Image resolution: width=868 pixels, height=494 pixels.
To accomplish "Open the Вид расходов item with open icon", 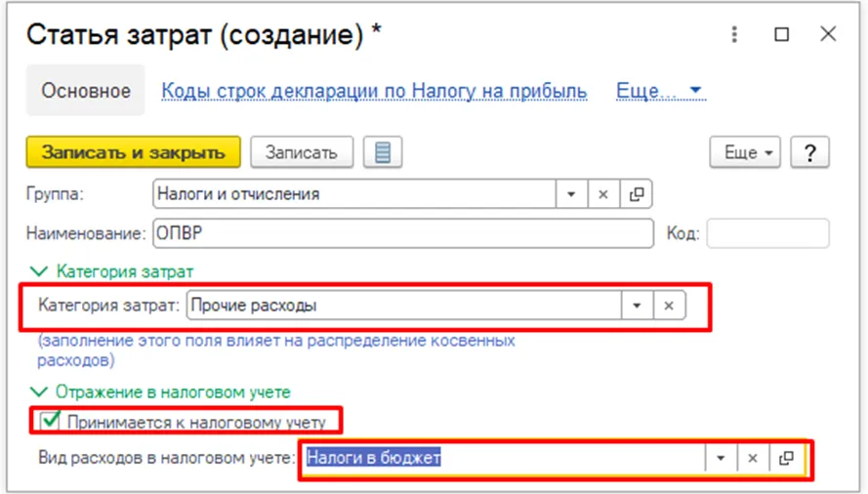I will point(786,458).
